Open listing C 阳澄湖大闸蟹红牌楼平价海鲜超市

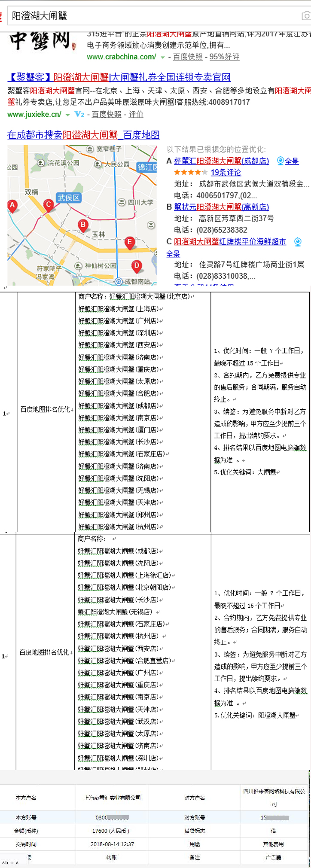230,242
